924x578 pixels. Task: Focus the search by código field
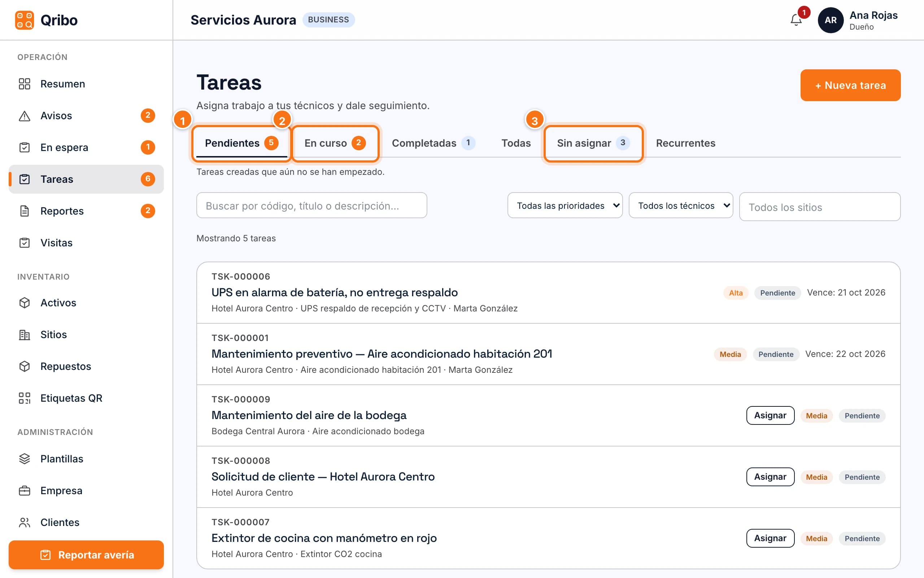click(x=311, y=205)
